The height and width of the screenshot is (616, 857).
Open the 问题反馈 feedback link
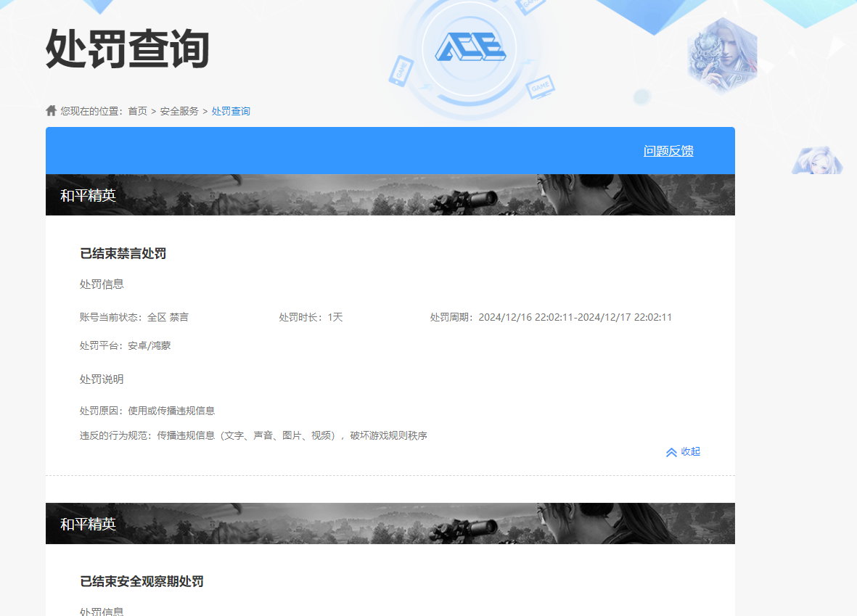(x=668, y=151)
